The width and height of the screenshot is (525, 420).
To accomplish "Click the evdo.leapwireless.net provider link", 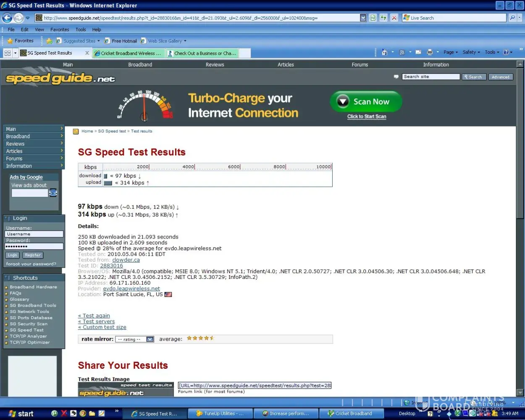I will (x=131, y=289).
